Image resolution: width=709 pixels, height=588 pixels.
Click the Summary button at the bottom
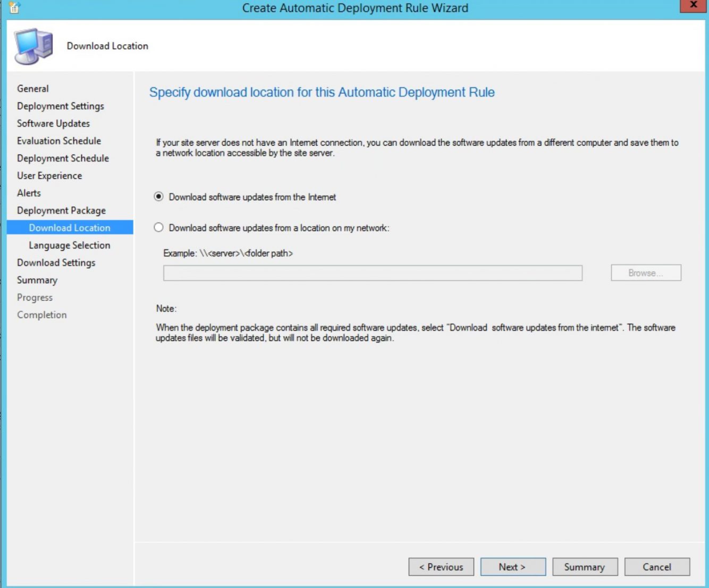[x=585, y=567]
